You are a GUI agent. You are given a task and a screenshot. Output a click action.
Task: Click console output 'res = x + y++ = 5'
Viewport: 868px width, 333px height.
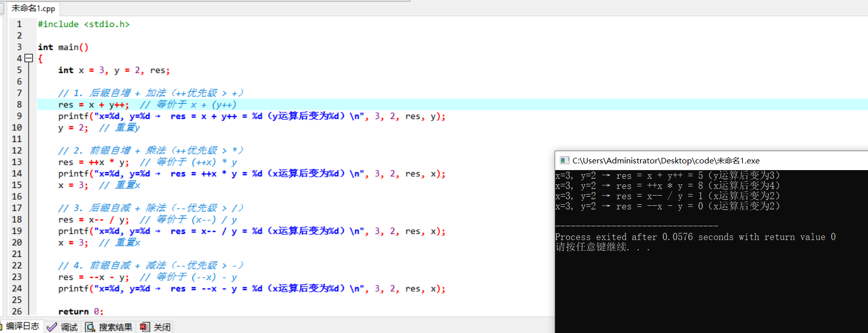pyautogui.click(x=659, y=176)
